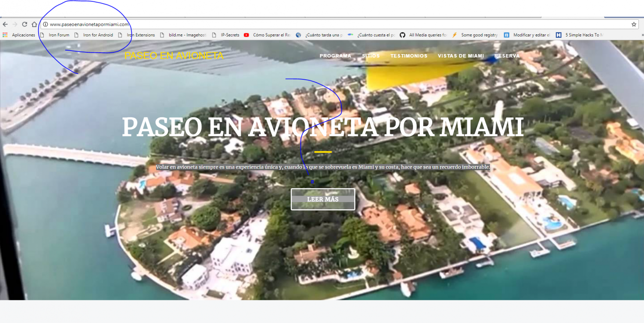Click the browser forward arrow

(15, 24)
